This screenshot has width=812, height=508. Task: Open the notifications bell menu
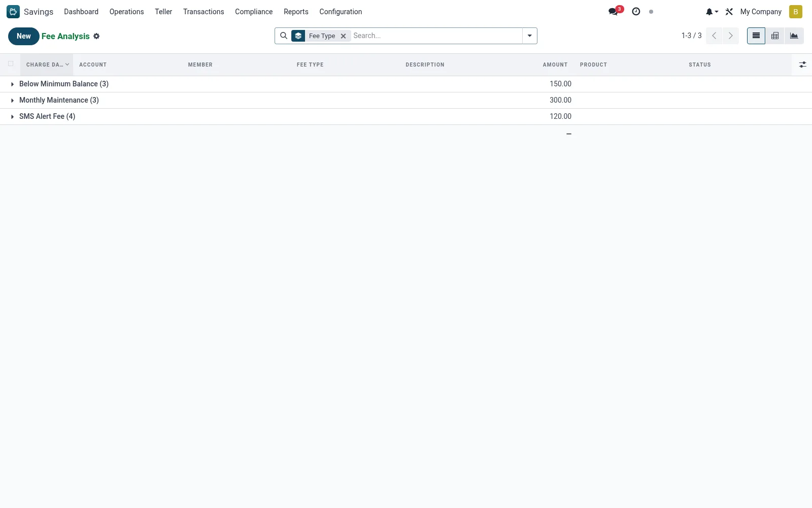click(x=712, y=12)
